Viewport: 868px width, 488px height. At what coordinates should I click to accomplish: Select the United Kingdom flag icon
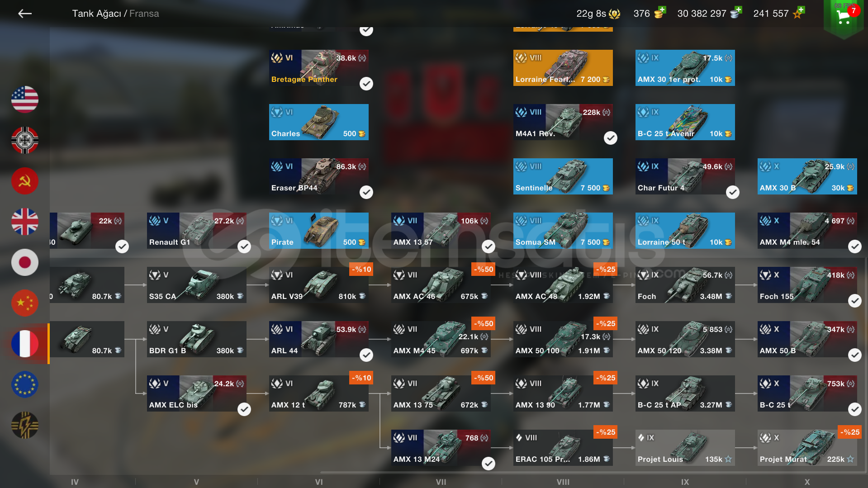click(x=25, y=222)
